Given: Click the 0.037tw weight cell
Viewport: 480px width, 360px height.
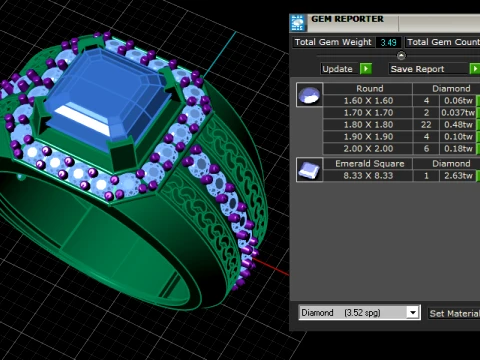Looking at the screenshot, I should point(458,113).
